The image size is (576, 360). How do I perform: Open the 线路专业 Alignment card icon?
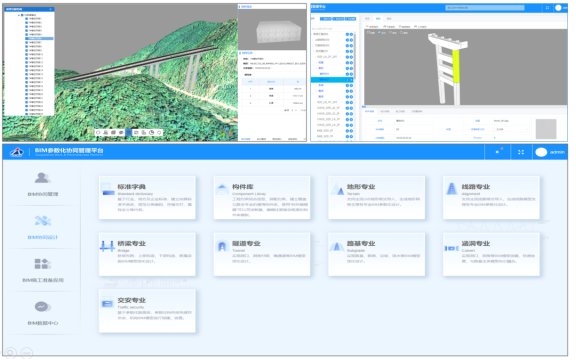pos(451,188)
